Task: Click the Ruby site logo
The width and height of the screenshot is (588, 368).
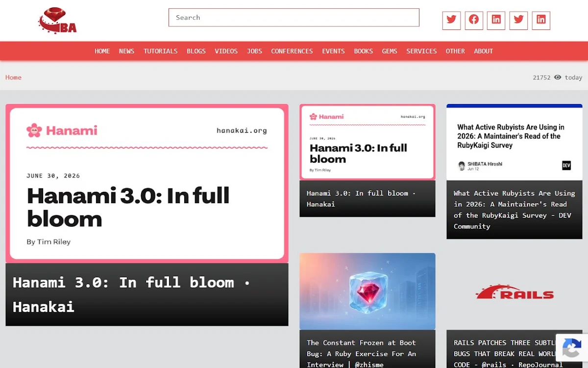Action: click(x=58, y=21)
